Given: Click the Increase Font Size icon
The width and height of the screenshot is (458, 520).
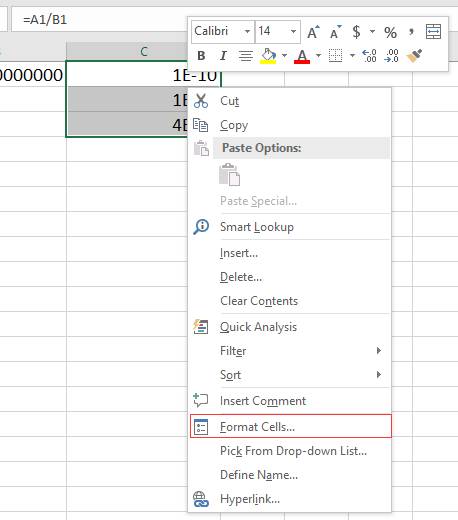Looking at the screenshot, I should coord(313,32).
